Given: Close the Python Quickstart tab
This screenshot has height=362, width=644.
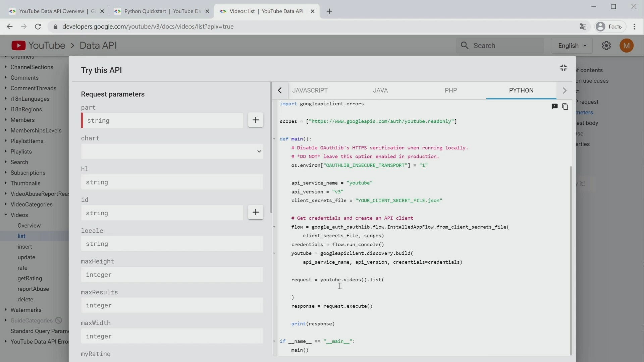Looking at the screenshot, I should (x=207, y=11).
